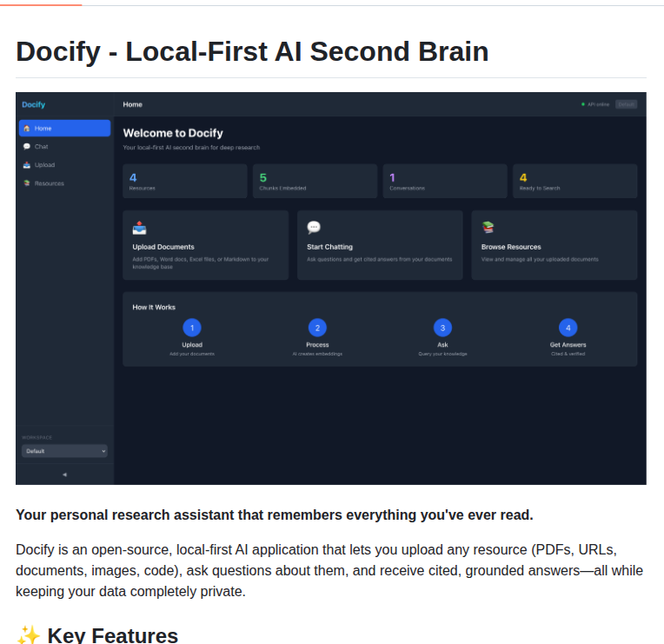
Task: Click the 'Process' step label
Action: [x=317, y=345]
